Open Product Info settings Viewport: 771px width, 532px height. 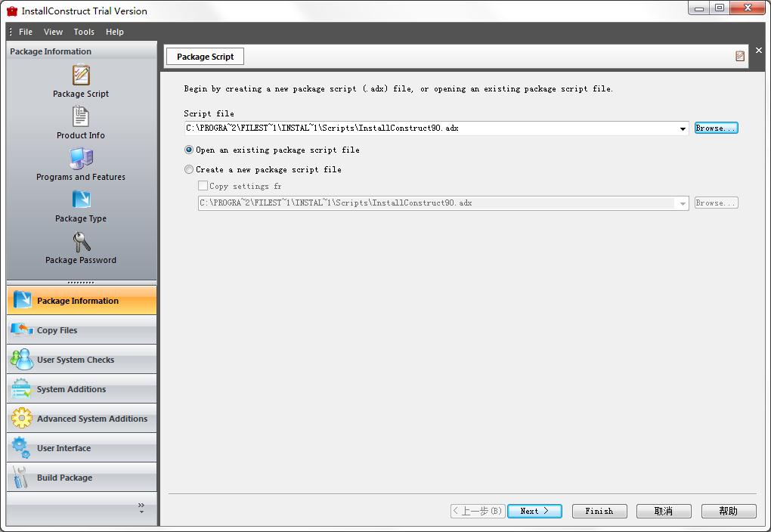click(80, 117)
